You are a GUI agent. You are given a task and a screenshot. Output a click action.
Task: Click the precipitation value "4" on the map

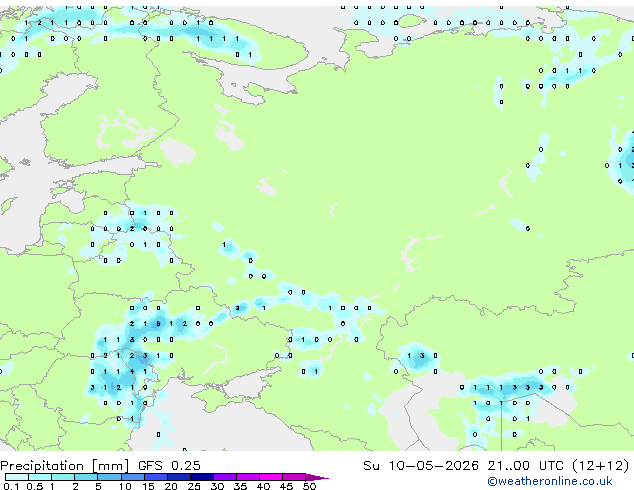[132, 372]
